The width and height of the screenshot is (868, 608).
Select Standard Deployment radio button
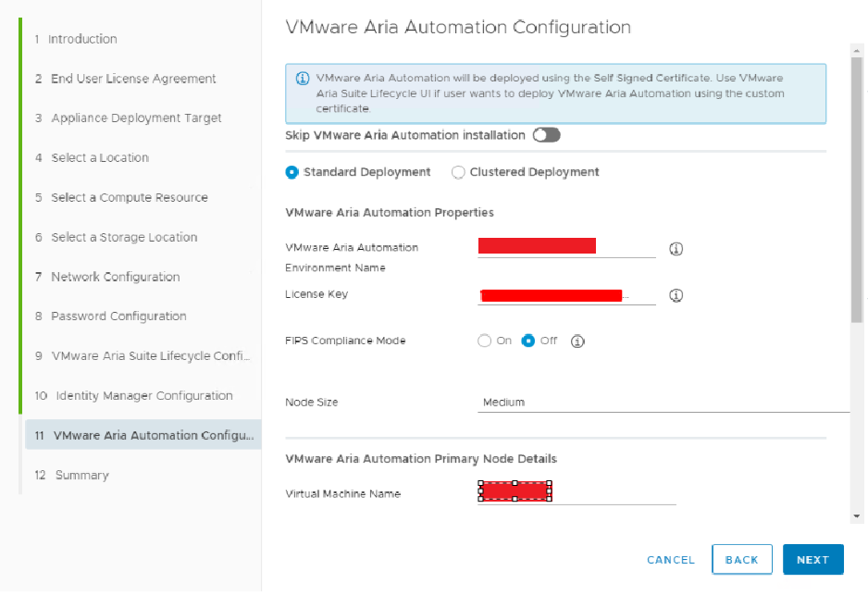tap(291, 172)
